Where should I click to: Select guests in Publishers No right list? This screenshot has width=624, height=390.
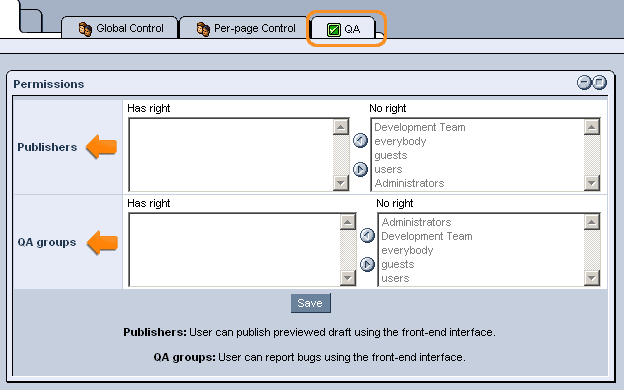pyautogui.click(x=391, y=155)
